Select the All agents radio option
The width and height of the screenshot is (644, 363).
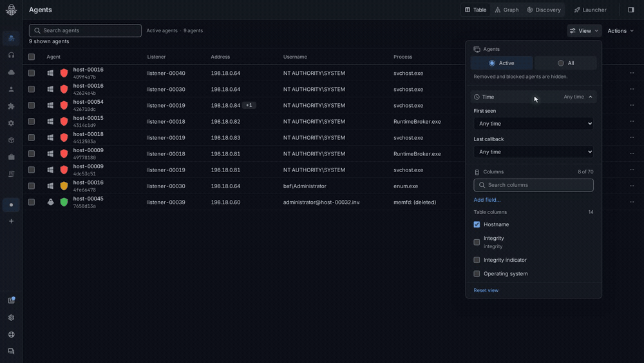pos(565,63)
